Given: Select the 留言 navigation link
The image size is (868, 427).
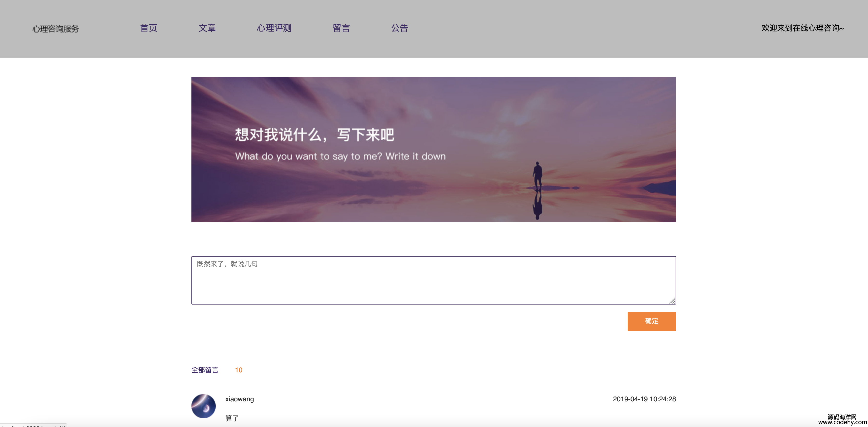Looking at the screenshot, I should click(x=341, y=28).
